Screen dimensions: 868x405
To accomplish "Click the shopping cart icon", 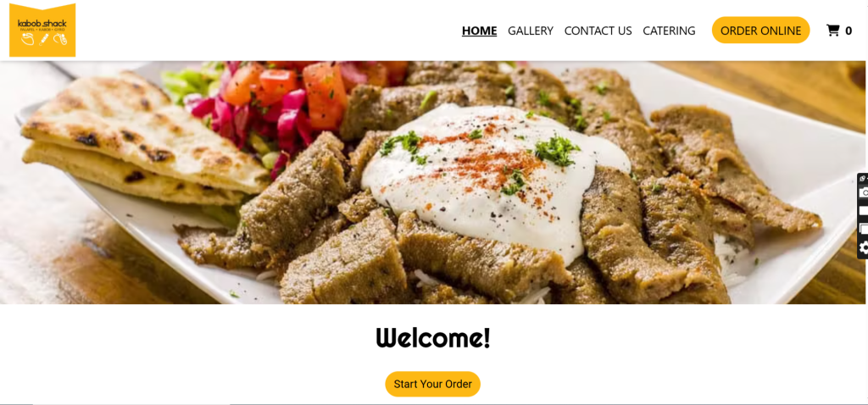I will click(x=832, y=31).
